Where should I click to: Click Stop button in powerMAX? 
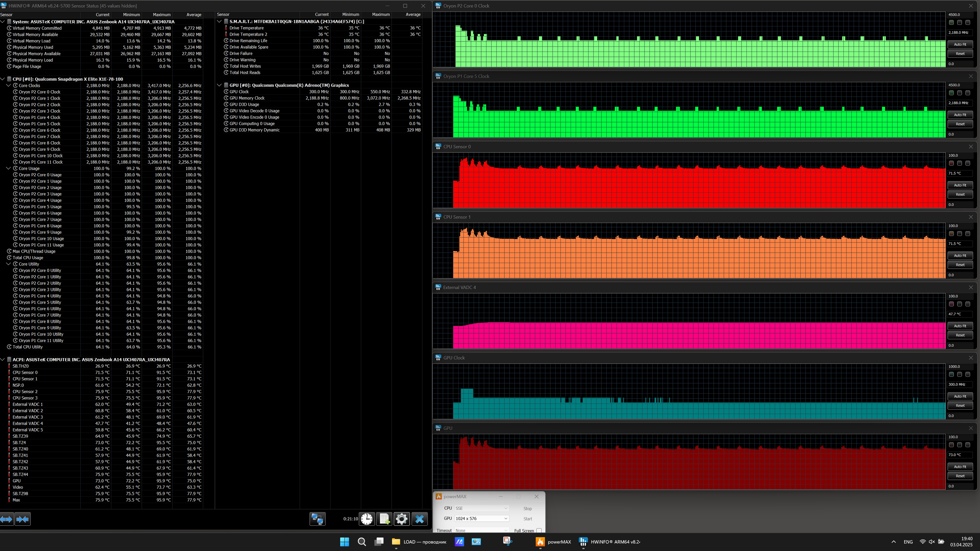[x=527, y=509]
